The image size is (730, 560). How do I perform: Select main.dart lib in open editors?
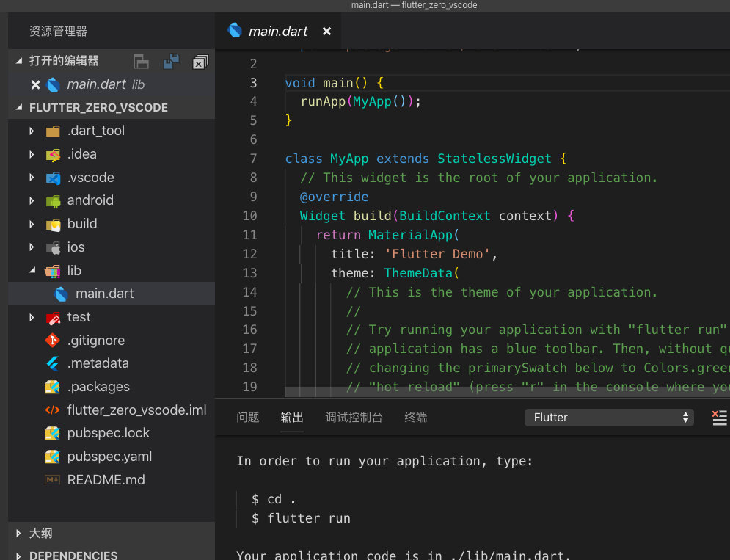(112, 84)
